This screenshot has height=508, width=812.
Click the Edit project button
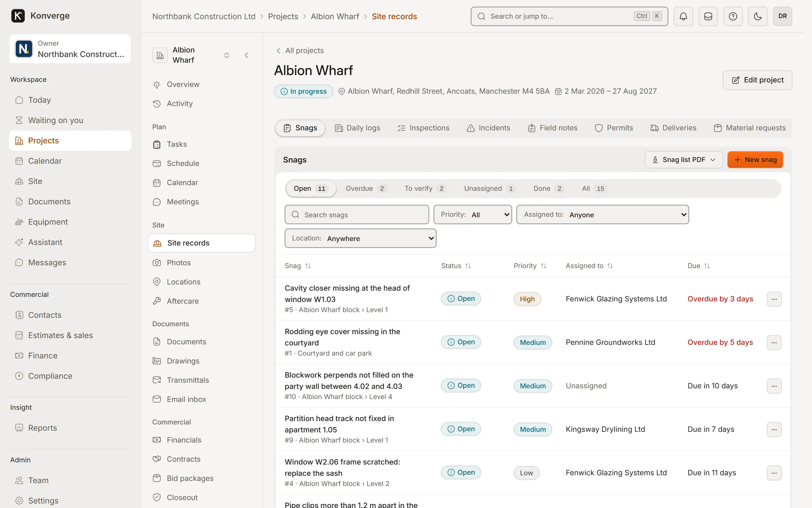tap(757, 80)
